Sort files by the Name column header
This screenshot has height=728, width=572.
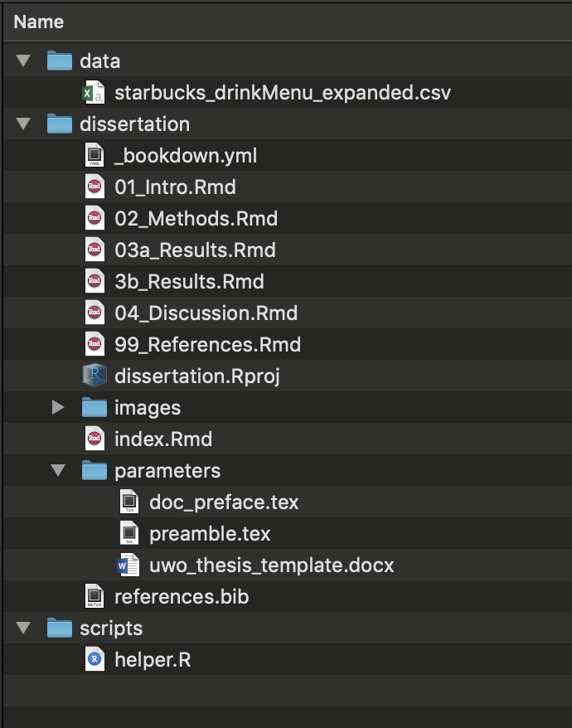39,22
